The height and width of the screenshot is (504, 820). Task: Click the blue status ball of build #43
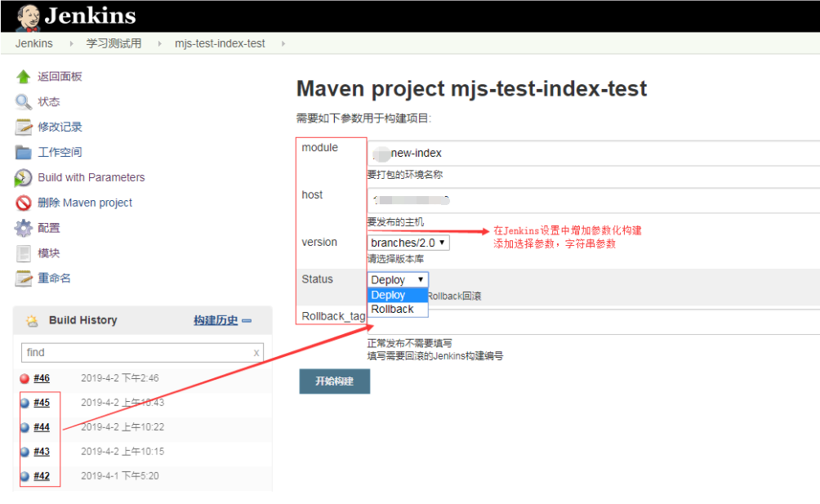coord(25,452)
